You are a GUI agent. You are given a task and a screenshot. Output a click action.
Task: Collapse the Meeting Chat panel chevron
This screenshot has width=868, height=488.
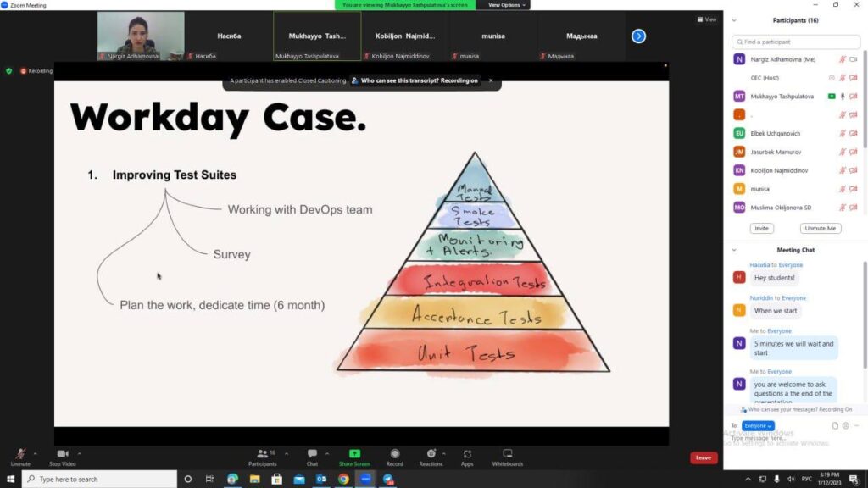(x=734, y=250)
